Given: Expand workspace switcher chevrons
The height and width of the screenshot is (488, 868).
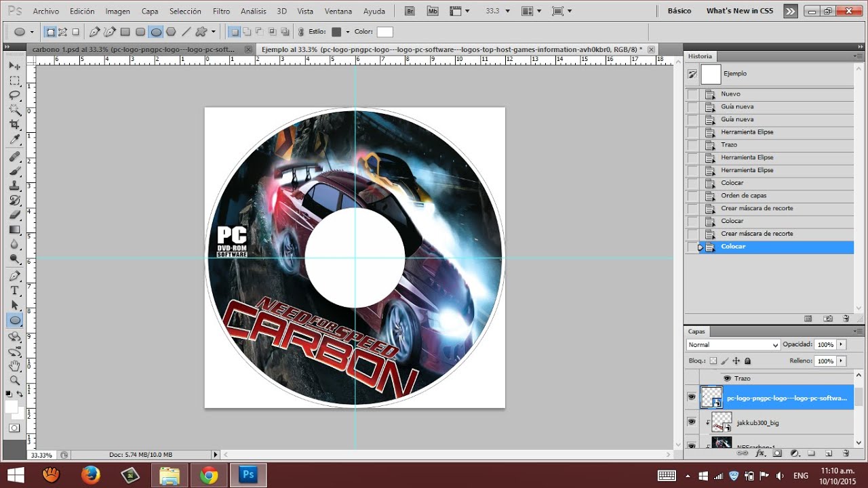Looking at the screenshot, I should (x=790, y=11).
